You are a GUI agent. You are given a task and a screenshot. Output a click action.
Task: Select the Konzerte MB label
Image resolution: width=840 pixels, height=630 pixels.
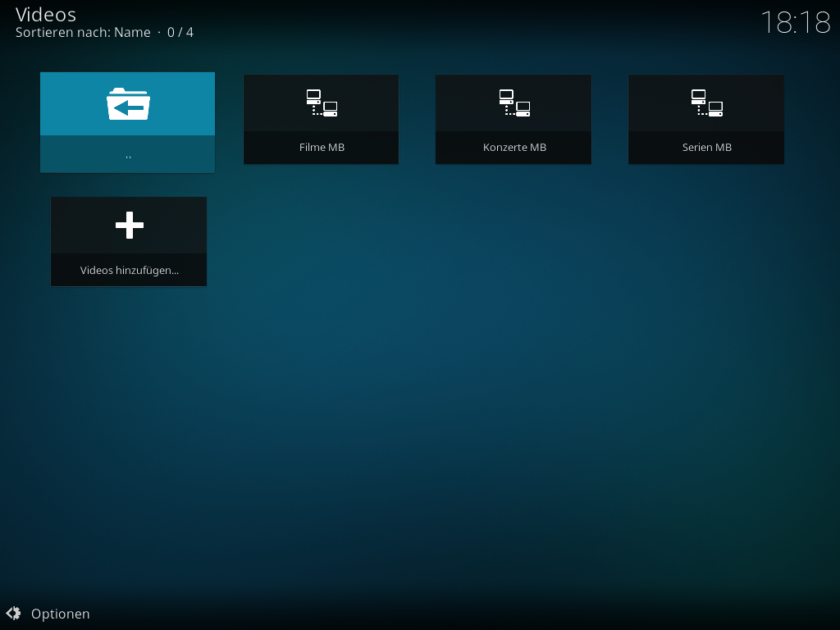[x=514, y=148]
